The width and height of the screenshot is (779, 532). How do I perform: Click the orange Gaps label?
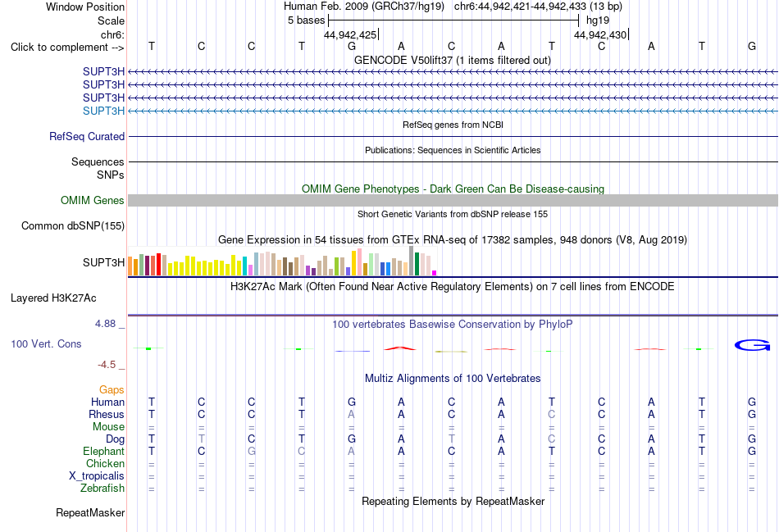point(112,390)
